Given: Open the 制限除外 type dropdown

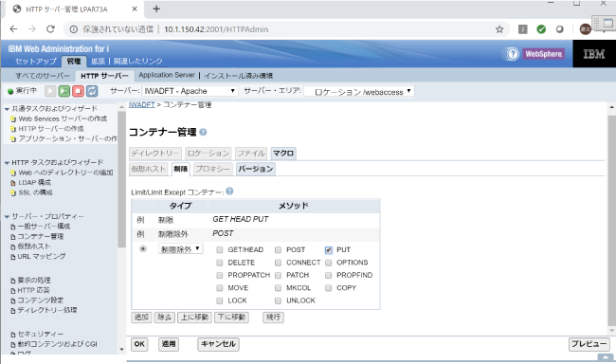Looking at the screenshot, I should 181,249.
